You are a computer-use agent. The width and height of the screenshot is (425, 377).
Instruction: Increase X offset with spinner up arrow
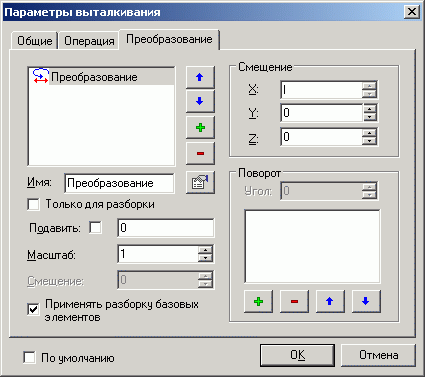(x=369, y=86)
